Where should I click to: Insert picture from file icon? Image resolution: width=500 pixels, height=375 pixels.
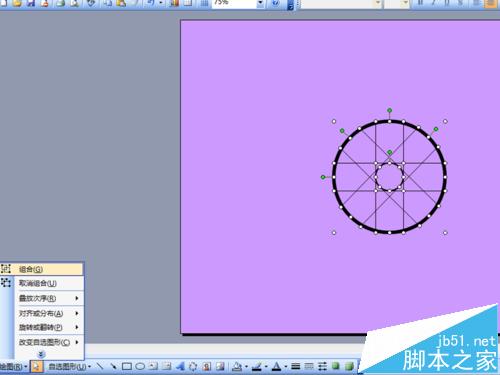point(220,367)
